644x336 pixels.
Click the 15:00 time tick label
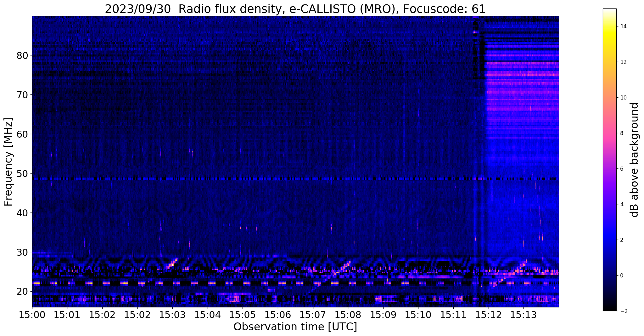[x=32, y=315]
